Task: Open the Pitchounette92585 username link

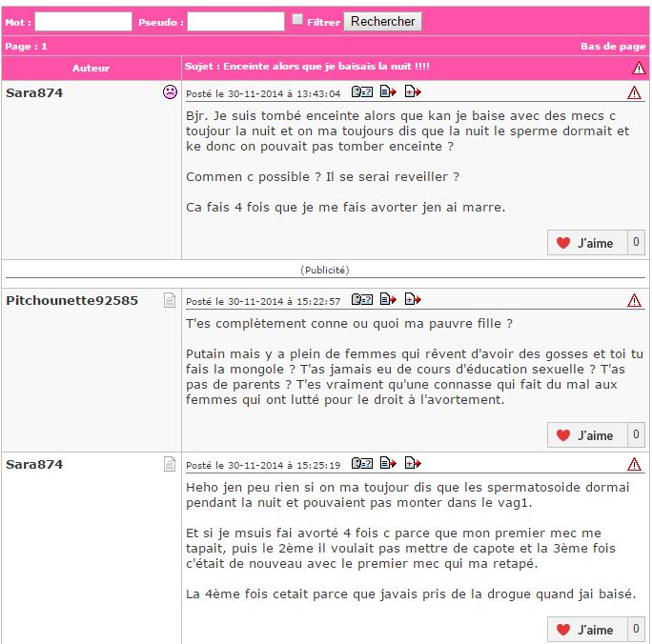Action: coord(71,300)
